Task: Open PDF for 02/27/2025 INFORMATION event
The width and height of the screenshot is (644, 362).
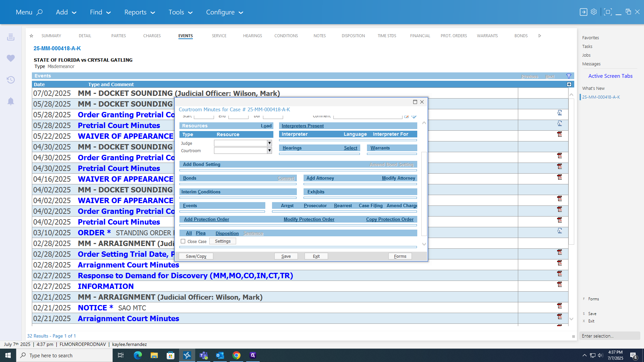Action: tap(559, 285)
